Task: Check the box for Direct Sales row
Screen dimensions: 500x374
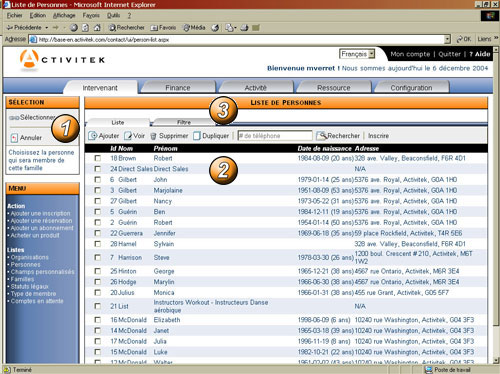Action: coord(97,169)
